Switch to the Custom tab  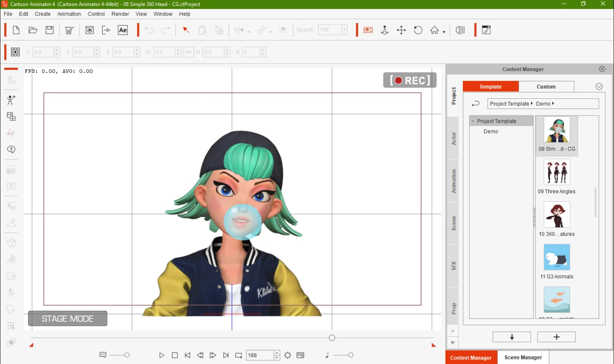pyautogui.click(x=546, y=87)
